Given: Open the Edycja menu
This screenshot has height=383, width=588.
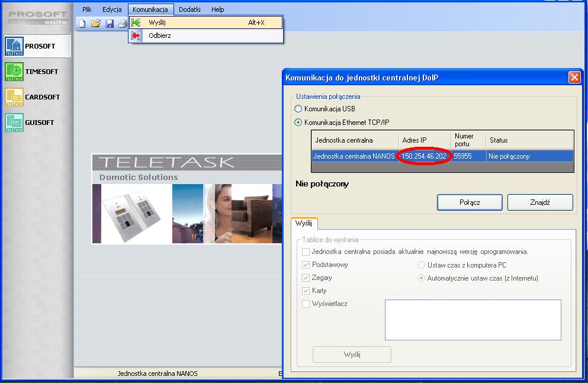Looking at the screenshot, I should 112,9.
